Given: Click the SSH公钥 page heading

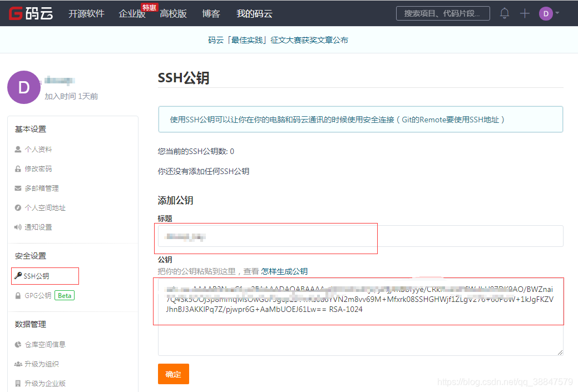Looking at the screenshot, I should click(184, 78).
